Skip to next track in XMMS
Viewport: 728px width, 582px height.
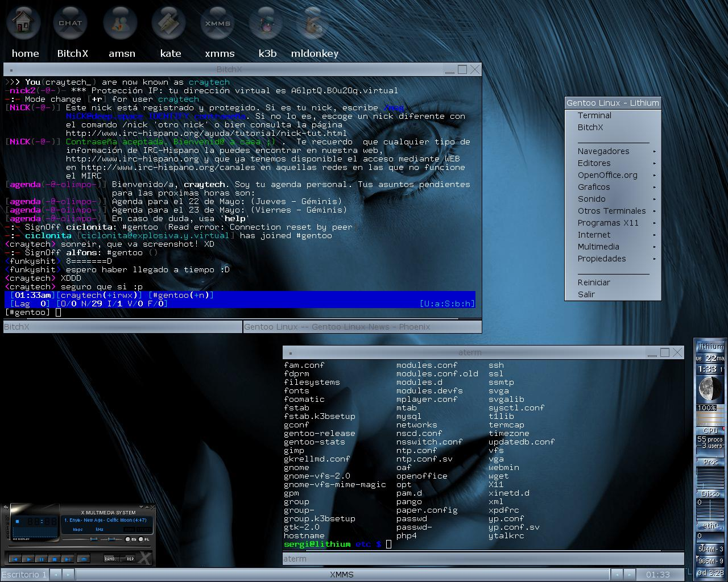coord(68,559)
